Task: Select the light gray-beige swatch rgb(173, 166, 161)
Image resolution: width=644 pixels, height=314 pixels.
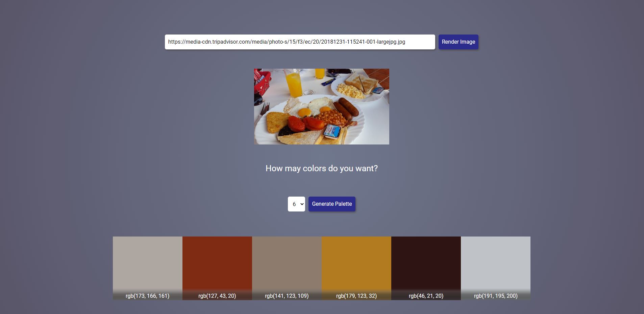Action: pos(148,268)
